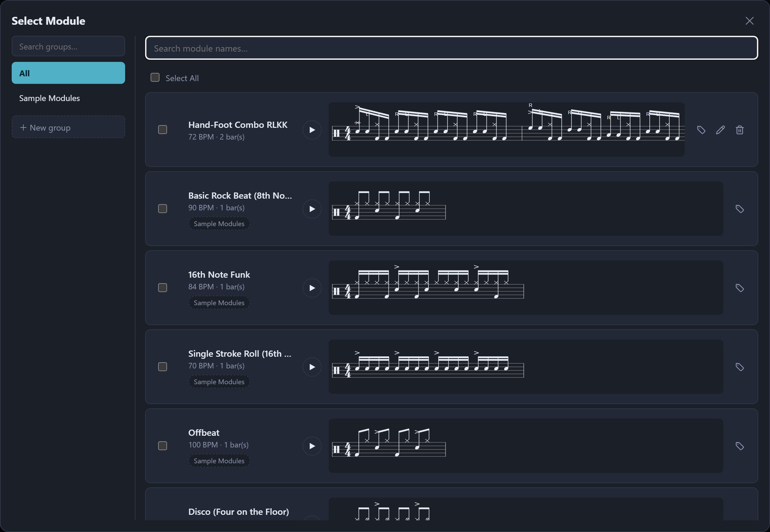Tick checkbox for Basic Rock Beat
Image resolution: width=770 pixels, height=532 pixels.
[x=163, y=209]
